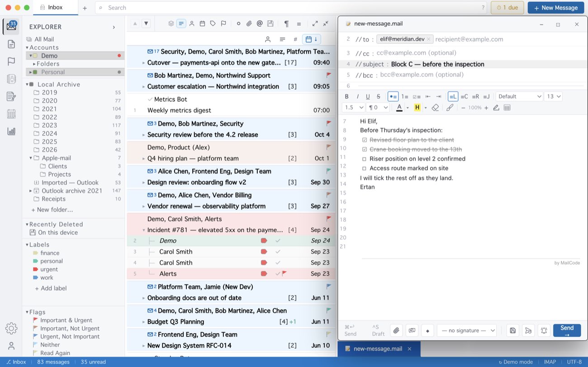Filter messages by the @ mention icon
Screen dimensions: 588x367
(x=259, y=24)
